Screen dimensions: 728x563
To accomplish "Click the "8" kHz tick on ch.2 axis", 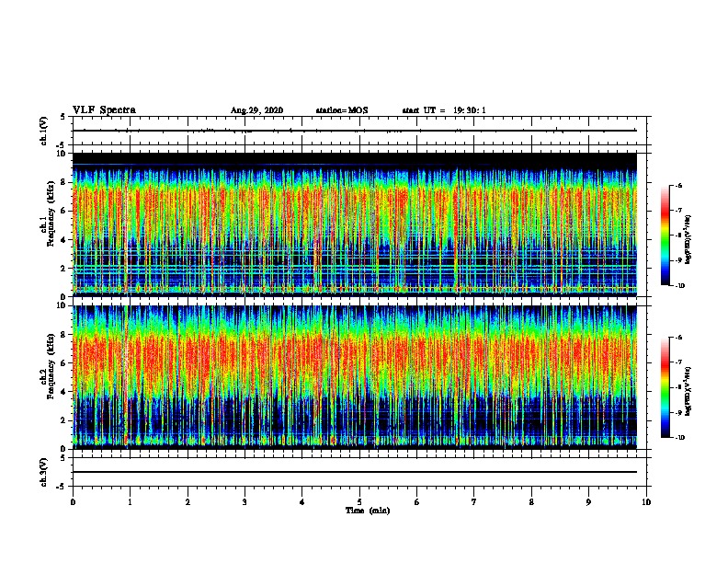I will pos(65,335).
